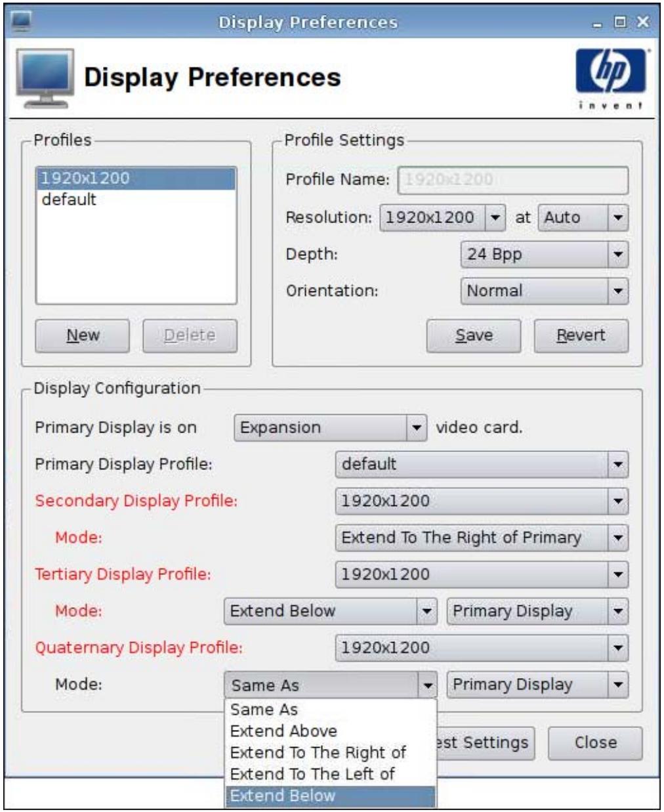Open the Quaternary Display Profile dropdown

tap(482, 648)
